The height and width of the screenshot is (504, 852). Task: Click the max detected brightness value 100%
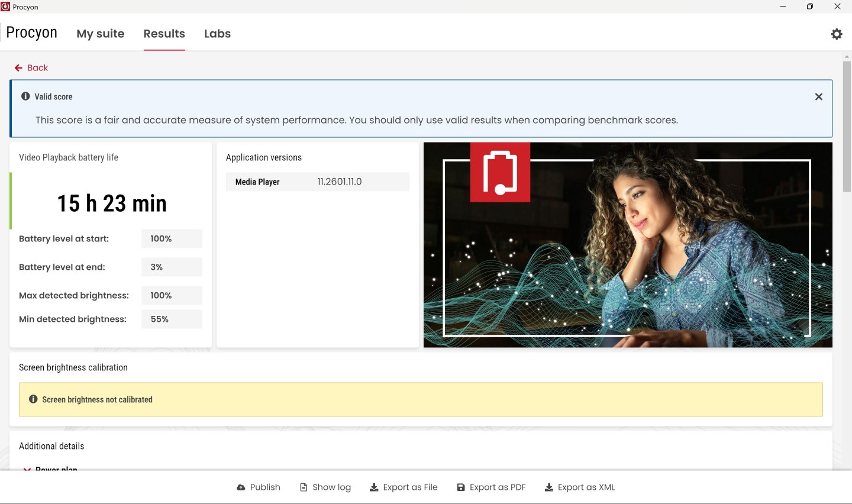coord(172,295)
